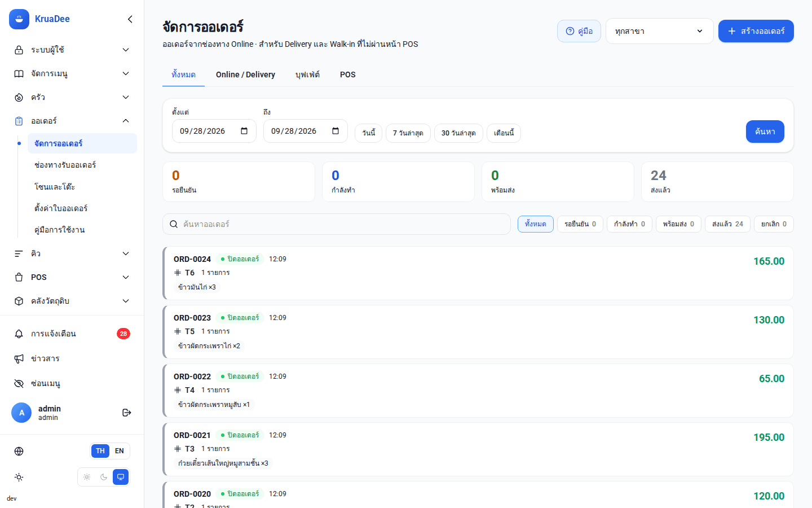Log out using the icon beside admin

(x=127, y=413)
